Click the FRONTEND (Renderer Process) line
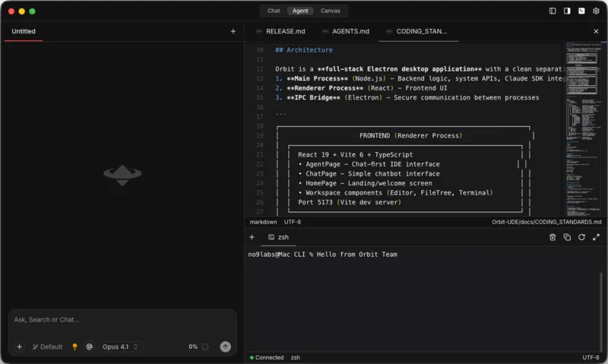608x364 pixels. point(410,136)
